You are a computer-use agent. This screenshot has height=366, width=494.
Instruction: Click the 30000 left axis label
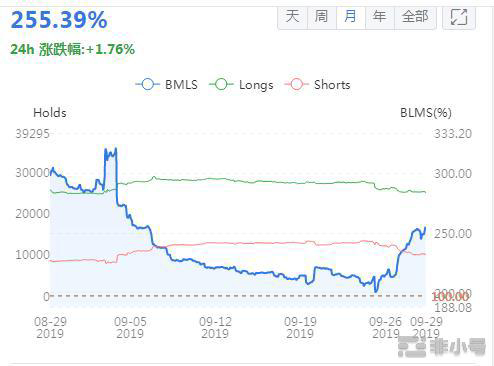point(32,173)
